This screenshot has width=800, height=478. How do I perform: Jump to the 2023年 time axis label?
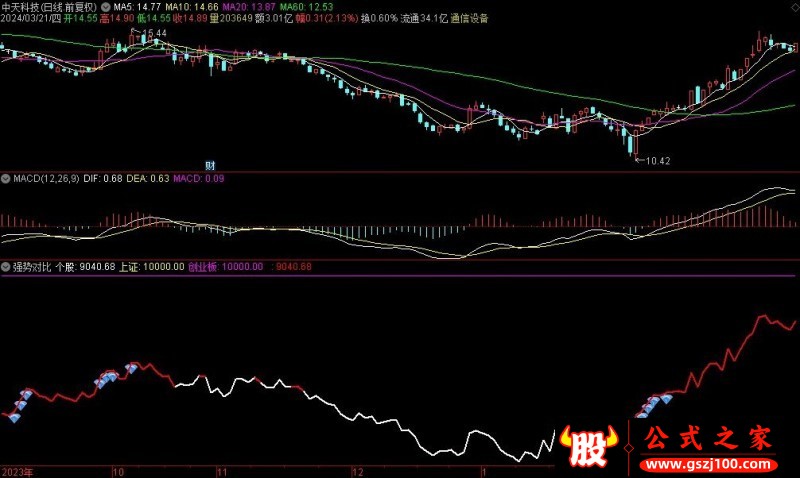point(17,472)
